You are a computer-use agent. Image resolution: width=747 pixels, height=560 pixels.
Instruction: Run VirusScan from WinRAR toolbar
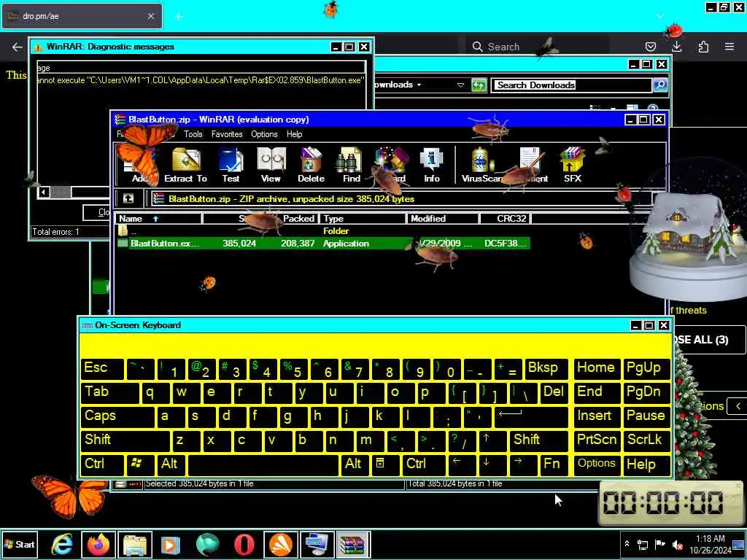pyautogui.click(x=481, y=165)
